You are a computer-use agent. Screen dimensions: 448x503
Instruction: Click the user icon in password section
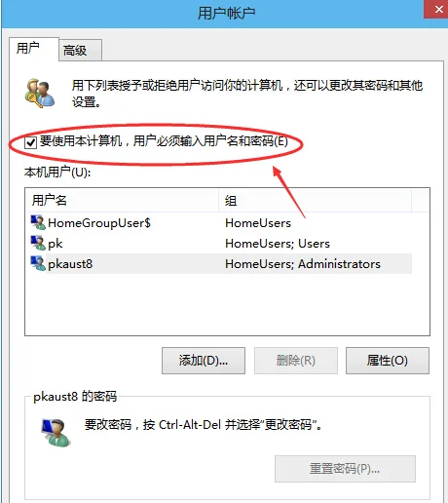[x=56, y=433]
